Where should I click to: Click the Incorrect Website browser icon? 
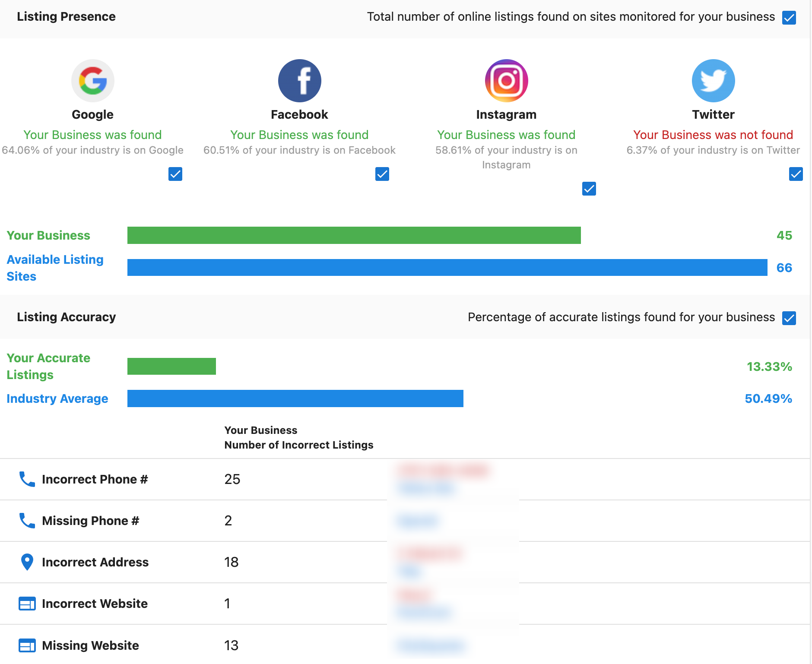[27, 604]
